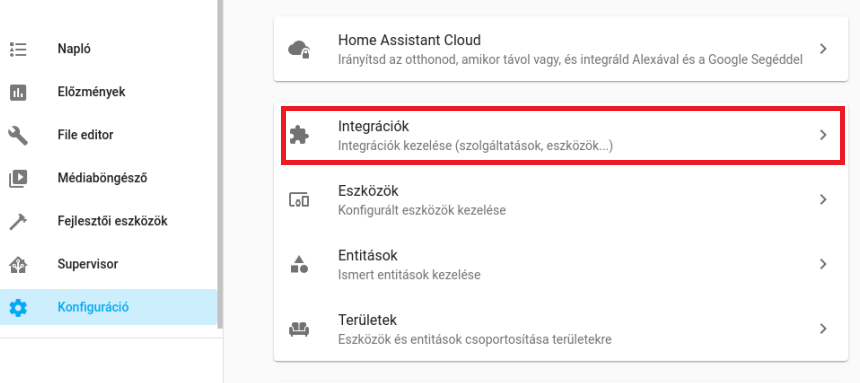Image resolution: width=860 pixels, height=383 pixels.
Task: Click the Előzmények chart icon
Action: pyautogui.click(x=18, y=92)
